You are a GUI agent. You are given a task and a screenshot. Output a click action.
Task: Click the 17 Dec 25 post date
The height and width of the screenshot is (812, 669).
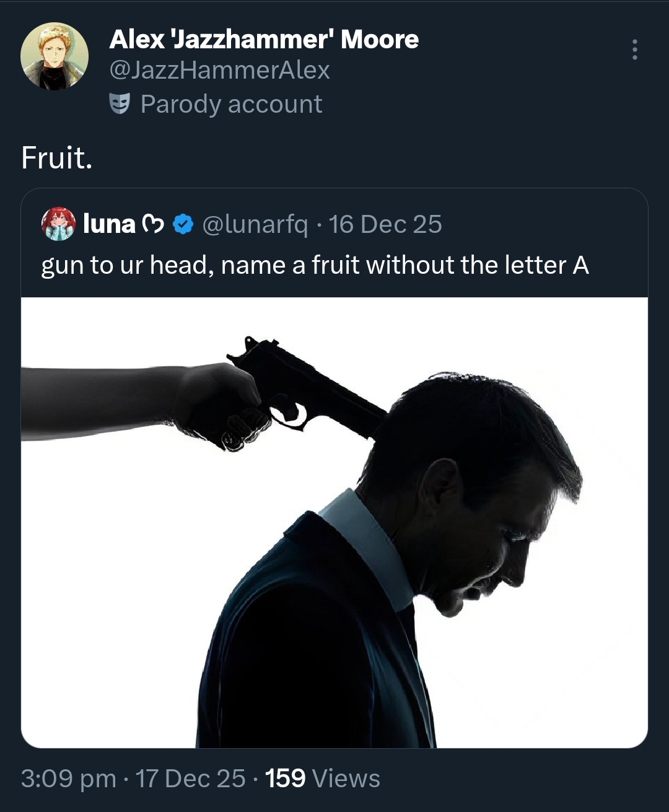coord(190,779)
